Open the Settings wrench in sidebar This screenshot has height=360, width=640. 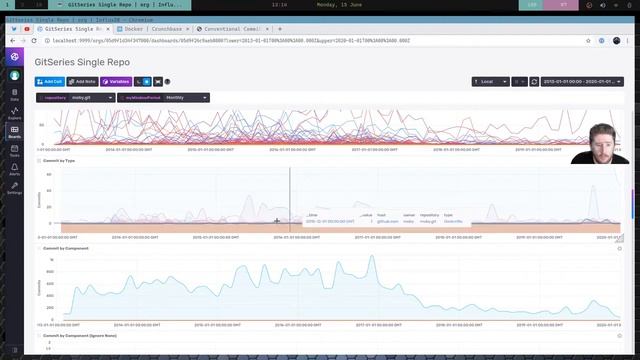coord(14,188)
